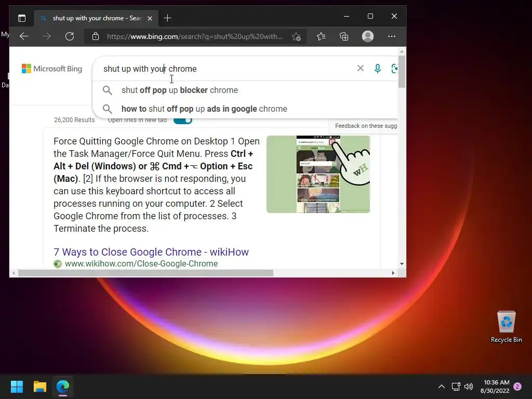Click the wikiHow favicon beside result URL

[58, 263]
